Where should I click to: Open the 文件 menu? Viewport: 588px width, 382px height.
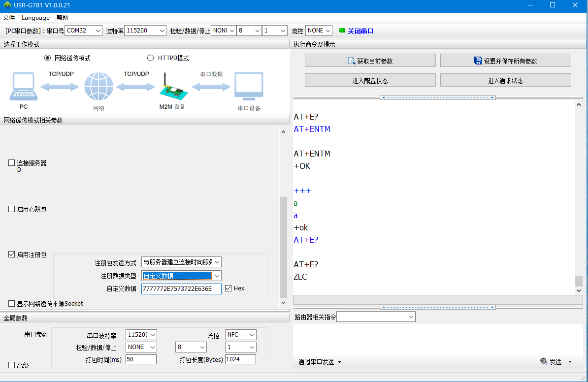[9, 18]
